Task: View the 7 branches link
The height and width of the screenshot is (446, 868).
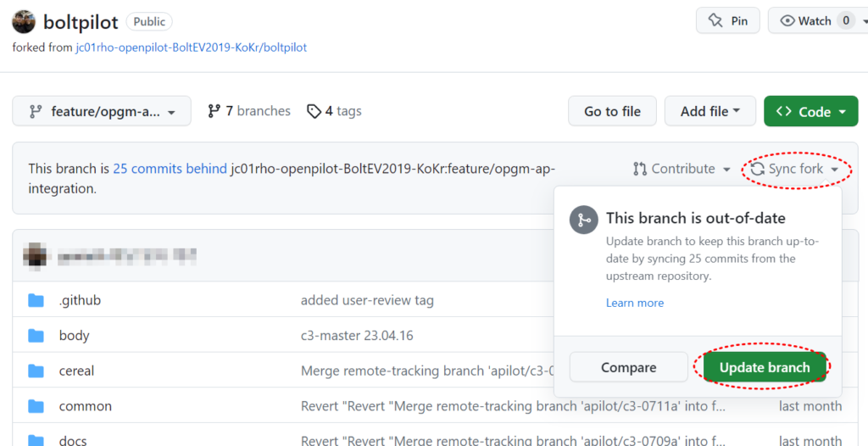Action: click(x=248, y=111)
